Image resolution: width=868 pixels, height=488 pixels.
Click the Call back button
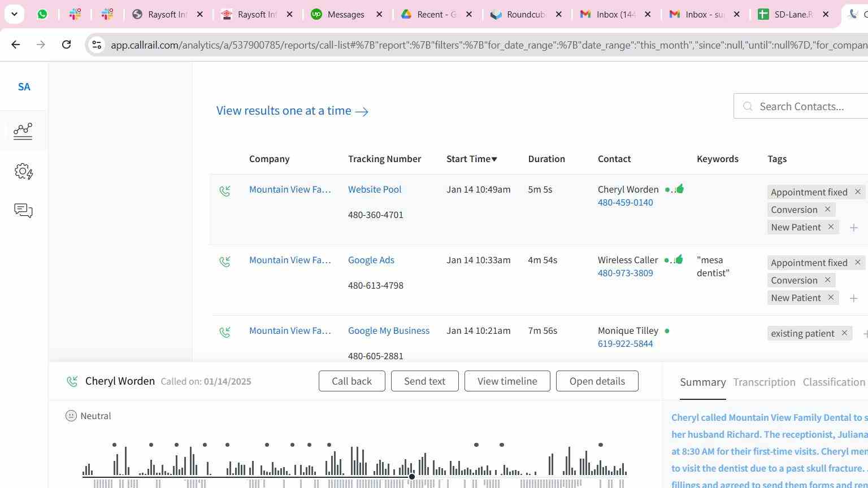[352, 381]
